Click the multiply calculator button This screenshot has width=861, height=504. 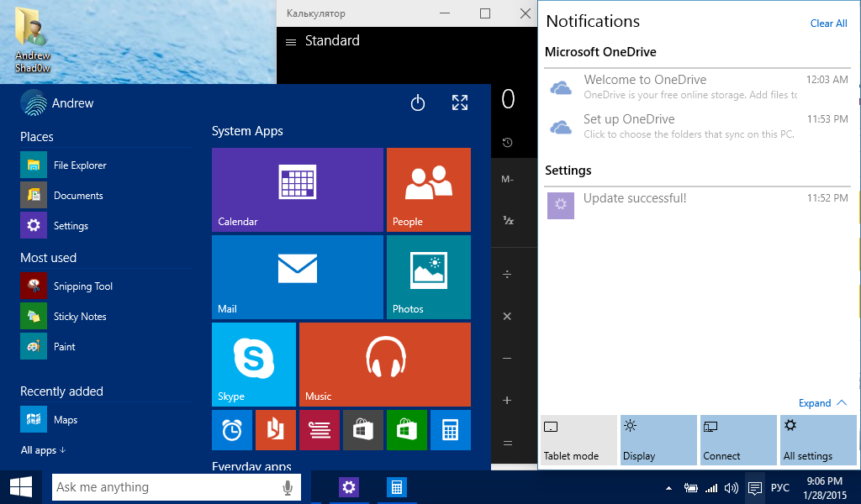pyautogui.click(x=507, y=316)
